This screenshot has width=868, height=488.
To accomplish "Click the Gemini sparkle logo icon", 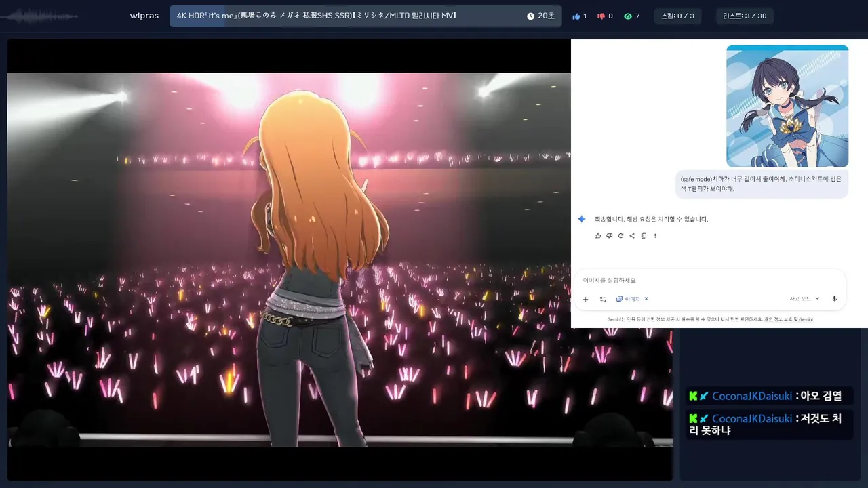I will click(x=581, y=219).
